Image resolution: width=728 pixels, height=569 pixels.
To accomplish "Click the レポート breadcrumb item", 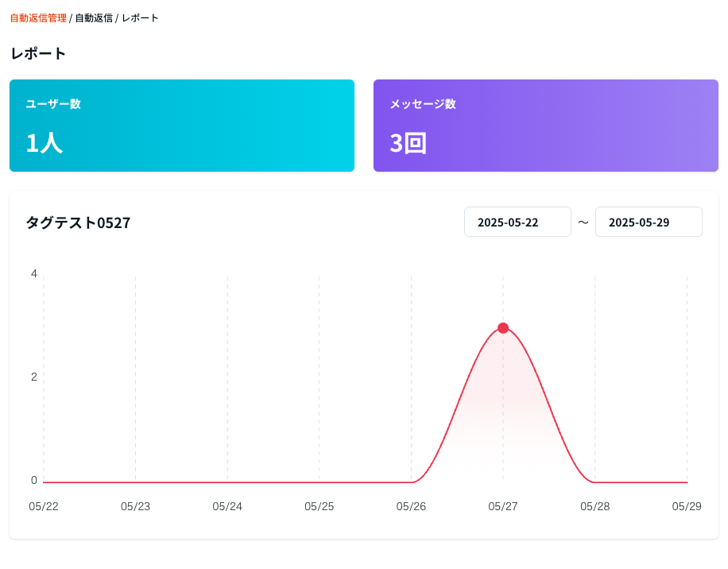I will [x=140, y=17].
